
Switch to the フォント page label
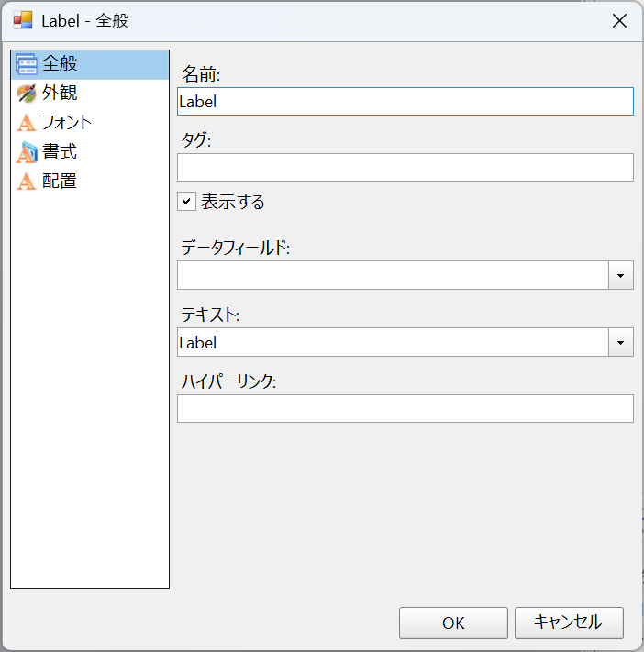point(67,123)
